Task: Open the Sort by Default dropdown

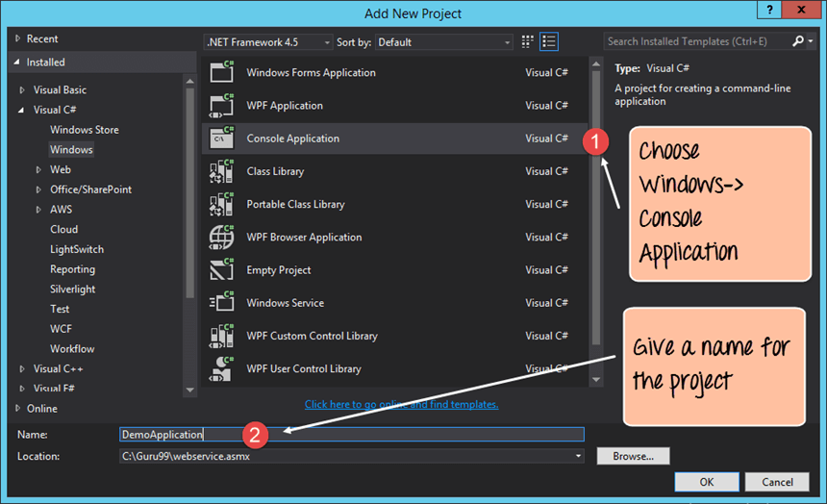Action: click(444, 42)
